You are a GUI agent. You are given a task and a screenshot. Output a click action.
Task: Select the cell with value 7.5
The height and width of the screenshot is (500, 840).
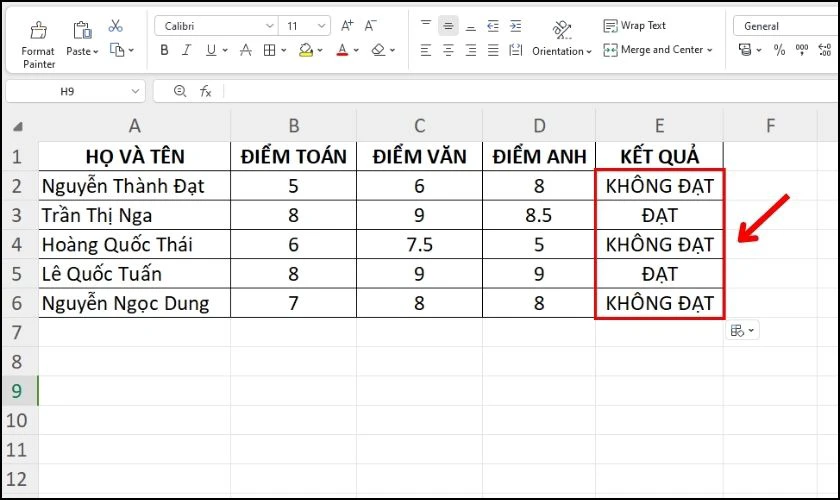419,245
